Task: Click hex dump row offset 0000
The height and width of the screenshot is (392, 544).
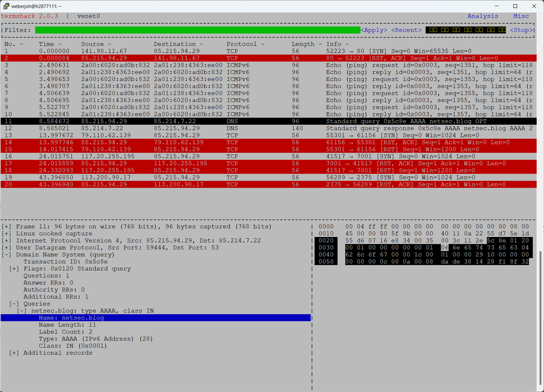Action: (326, 227)
